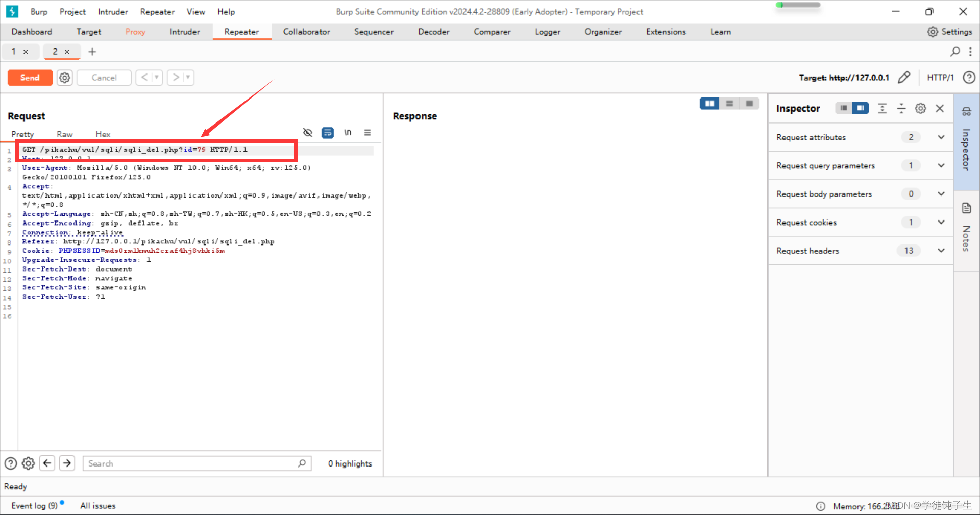This screenshot has width=980, height=515.
Task: Open the Project menu
Action: pyautogui.click(x=72, y=12)
